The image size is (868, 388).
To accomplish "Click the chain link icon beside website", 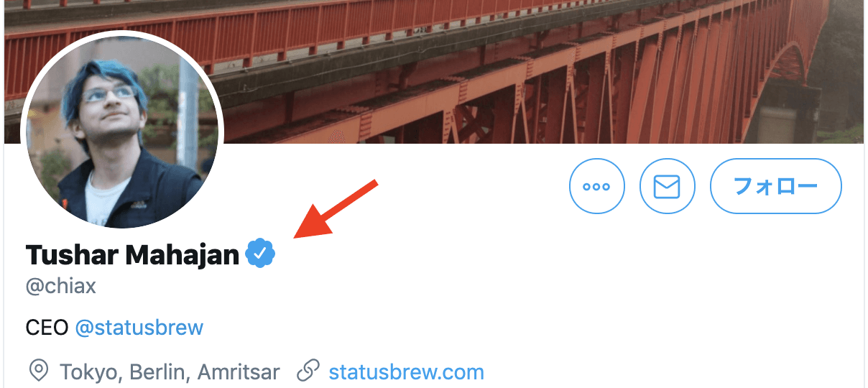I will 308,371.
